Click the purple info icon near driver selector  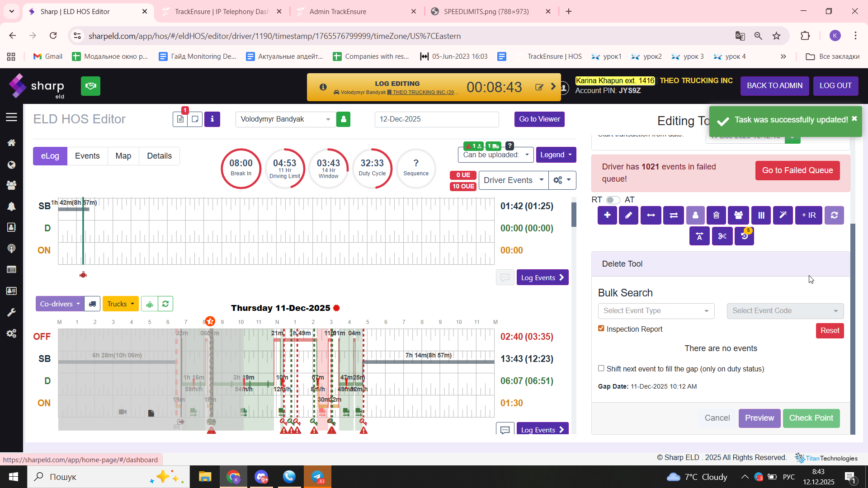click(212, 119)
